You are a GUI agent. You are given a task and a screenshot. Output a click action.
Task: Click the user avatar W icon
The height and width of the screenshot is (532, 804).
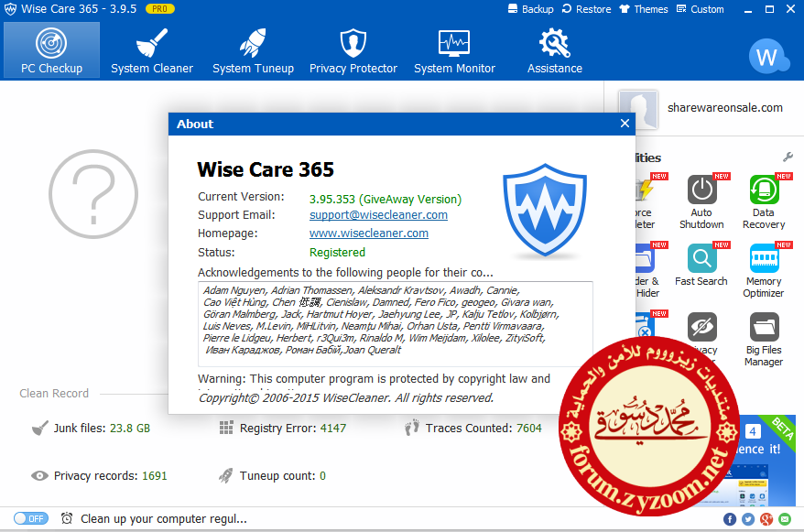tap(768, 57)
